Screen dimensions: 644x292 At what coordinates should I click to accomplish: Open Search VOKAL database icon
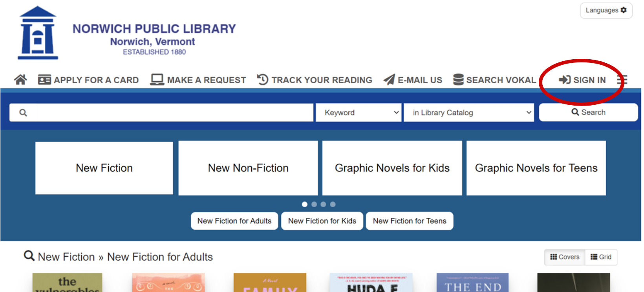tap(458, 80)
